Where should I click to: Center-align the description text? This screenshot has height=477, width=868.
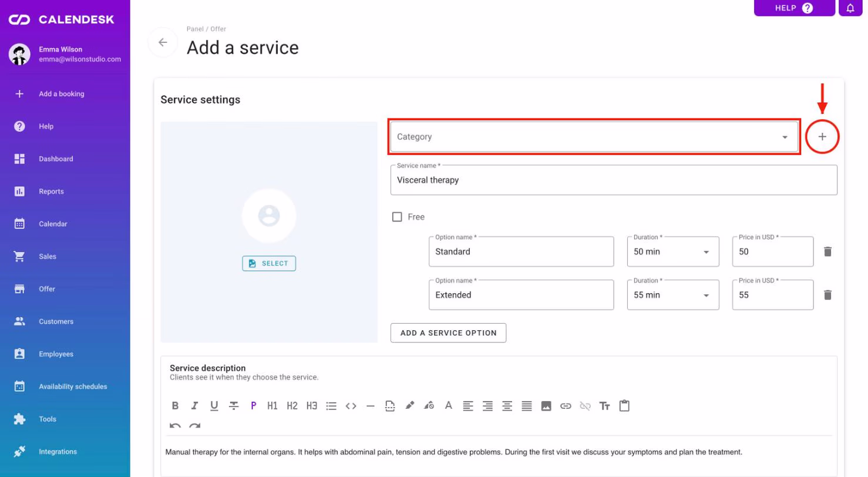coord(507,405)
